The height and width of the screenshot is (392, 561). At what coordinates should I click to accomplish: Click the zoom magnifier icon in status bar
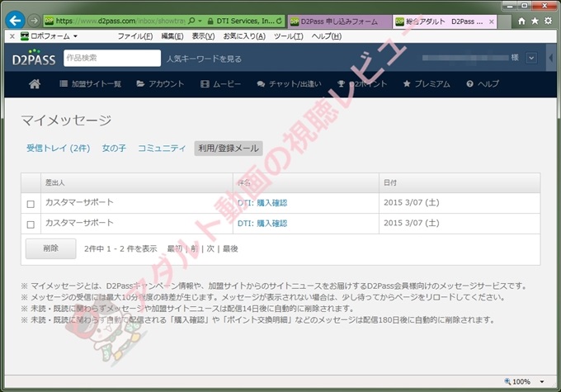point(507,381)
